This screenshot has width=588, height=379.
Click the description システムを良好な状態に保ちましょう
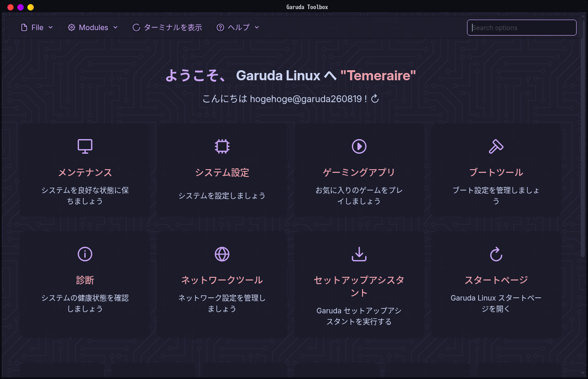point(85,196)
